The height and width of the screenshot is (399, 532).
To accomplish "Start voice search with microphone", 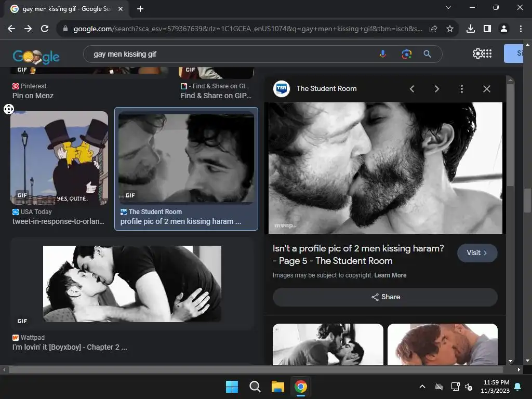I will point(383,54).
